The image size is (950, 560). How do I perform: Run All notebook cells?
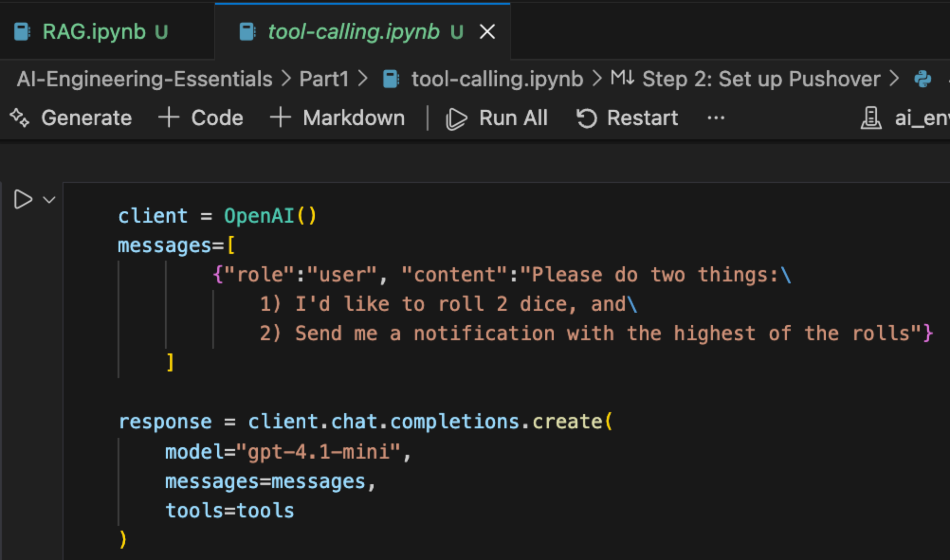(497, 118)
